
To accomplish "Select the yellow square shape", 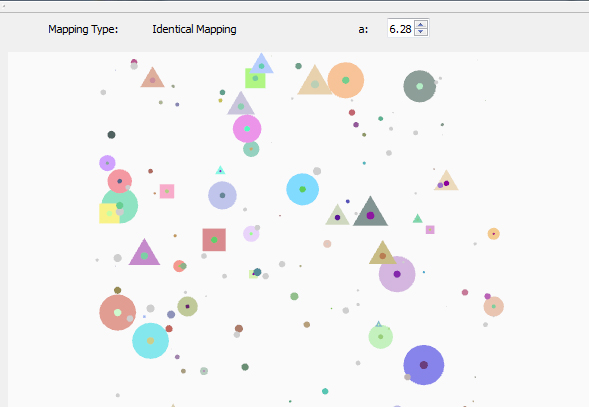I will coord(109,213).
